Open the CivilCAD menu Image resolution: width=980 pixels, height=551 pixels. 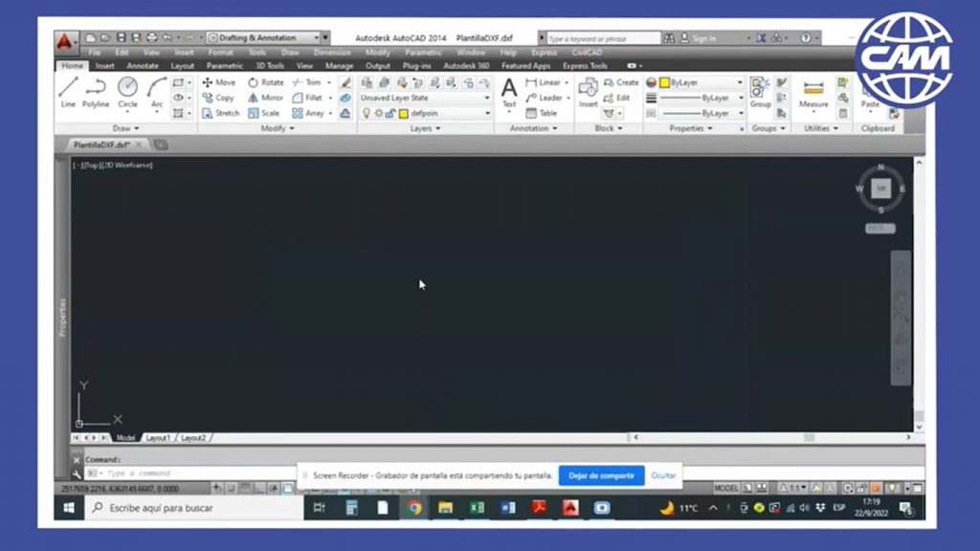pyautogui.click(x=587, y=53)
